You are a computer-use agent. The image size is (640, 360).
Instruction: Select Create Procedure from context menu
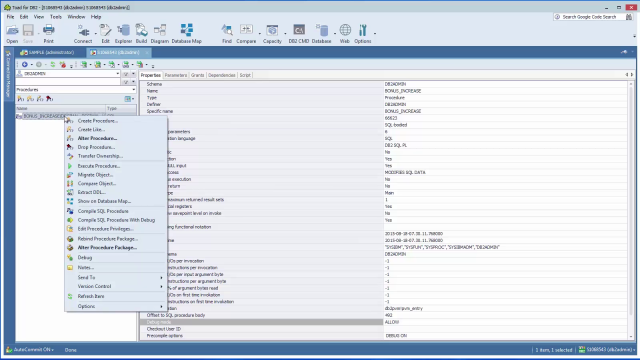[x=116, y=121]
